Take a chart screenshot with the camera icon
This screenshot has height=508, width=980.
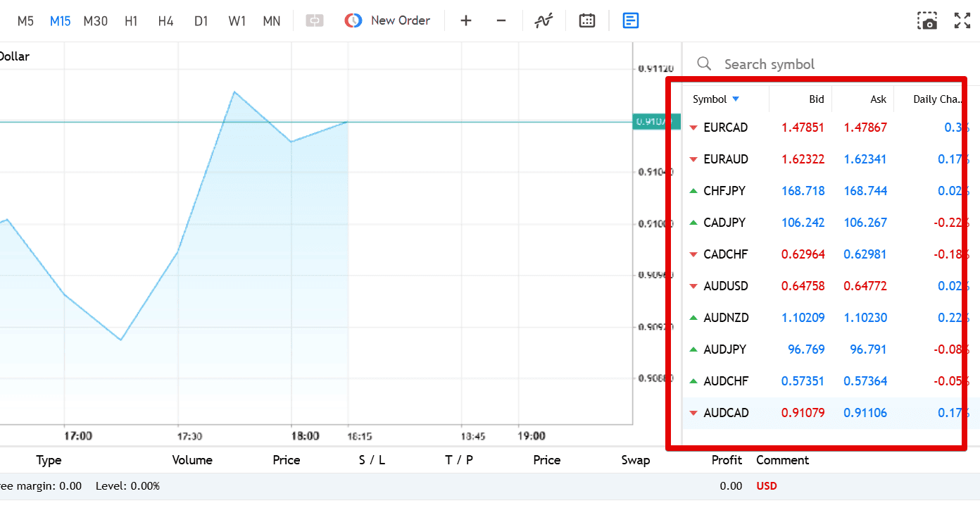click(x=927, y=20)
